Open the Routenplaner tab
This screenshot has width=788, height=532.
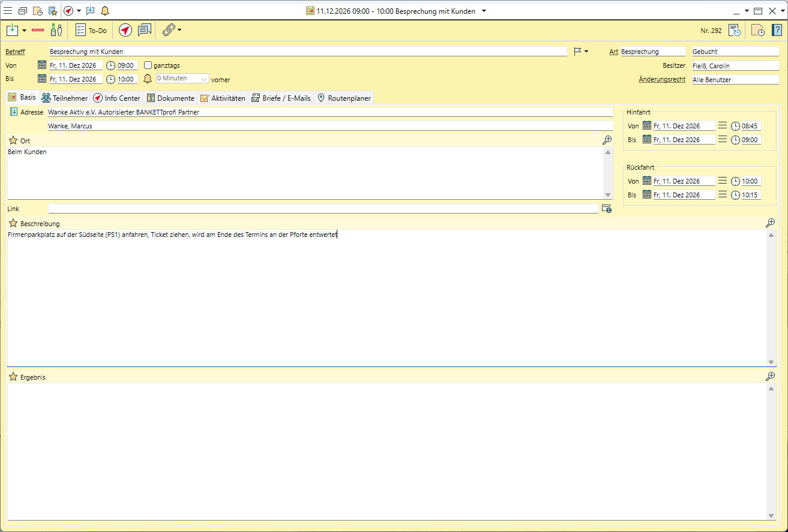tap(344, 98)
